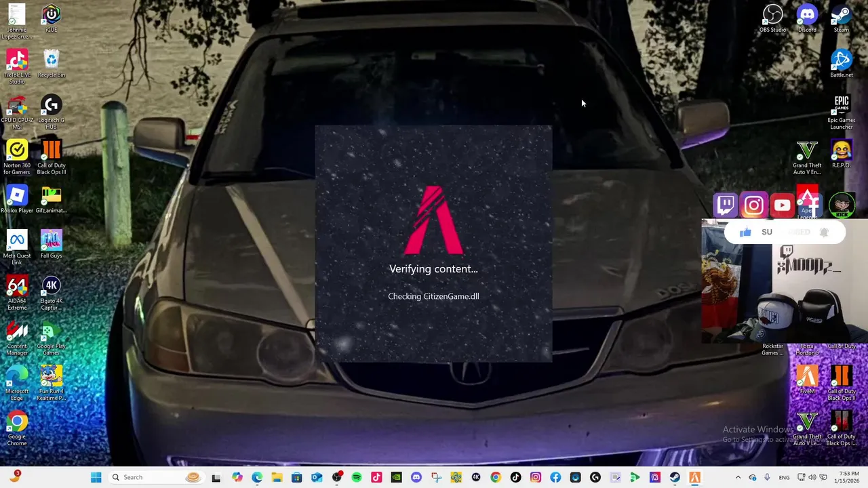The image size is (868, 488).
Task: Launch Call of Duty Black Ops II shortcut
Action: [841, 383]
